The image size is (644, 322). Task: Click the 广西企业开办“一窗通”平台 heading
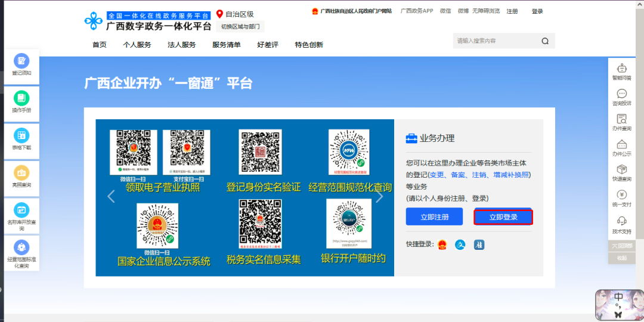pos(168,83)
